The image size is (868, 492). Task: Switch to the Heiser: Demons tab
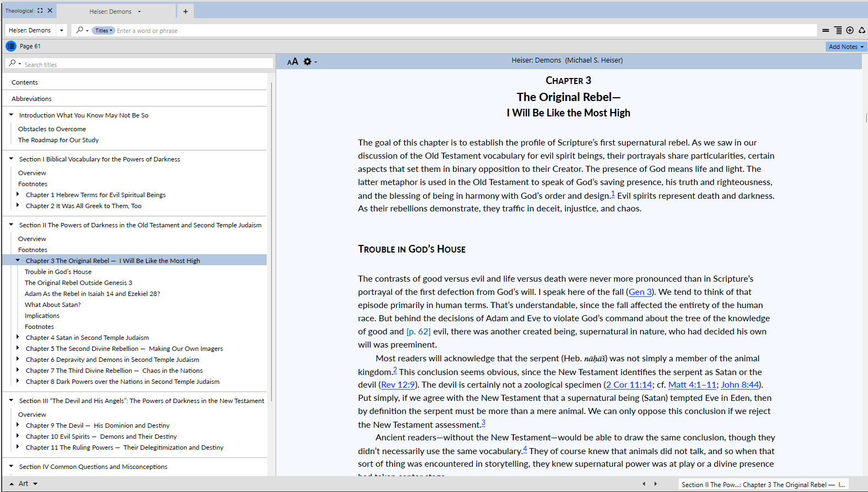110,12
